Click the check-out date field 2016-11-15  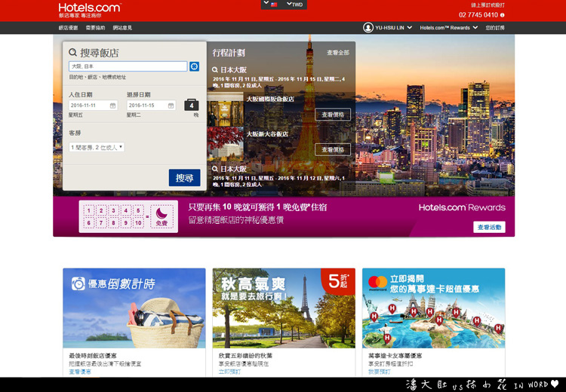151,106
